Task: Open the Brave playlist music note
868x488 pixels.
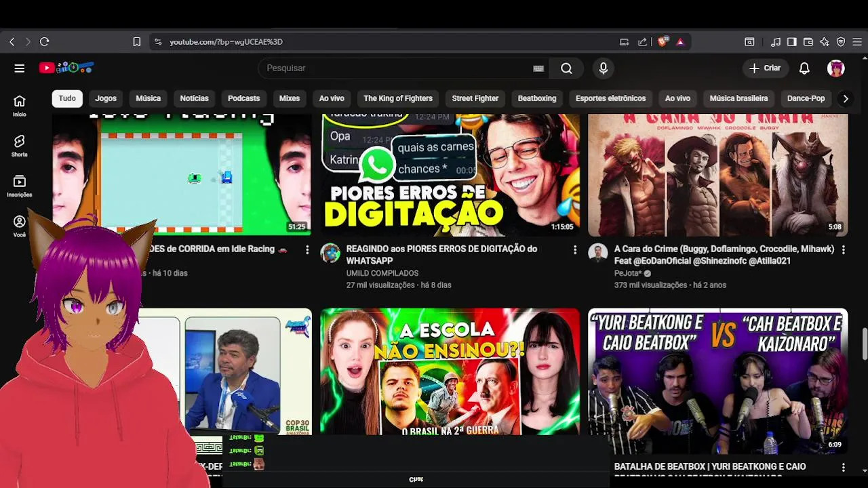Action: pyautogui.click(x=776, y=42)
